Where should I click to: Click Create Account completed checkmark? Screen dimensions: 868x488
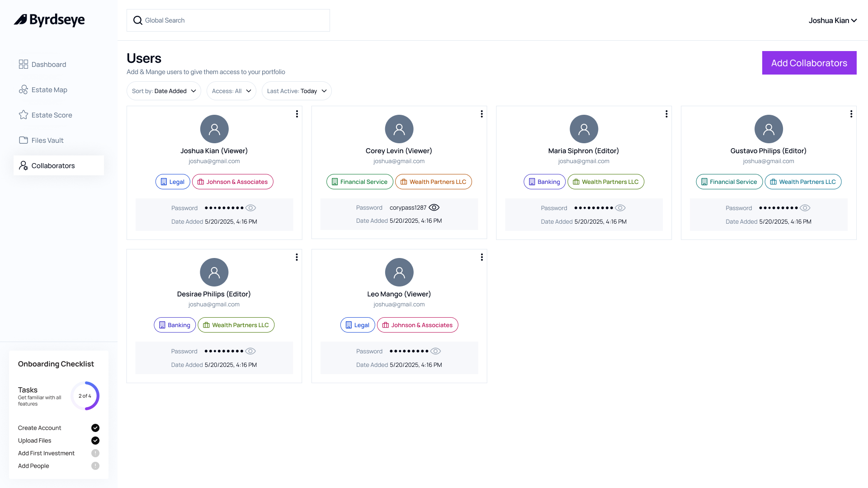click(x=95, y=428)
